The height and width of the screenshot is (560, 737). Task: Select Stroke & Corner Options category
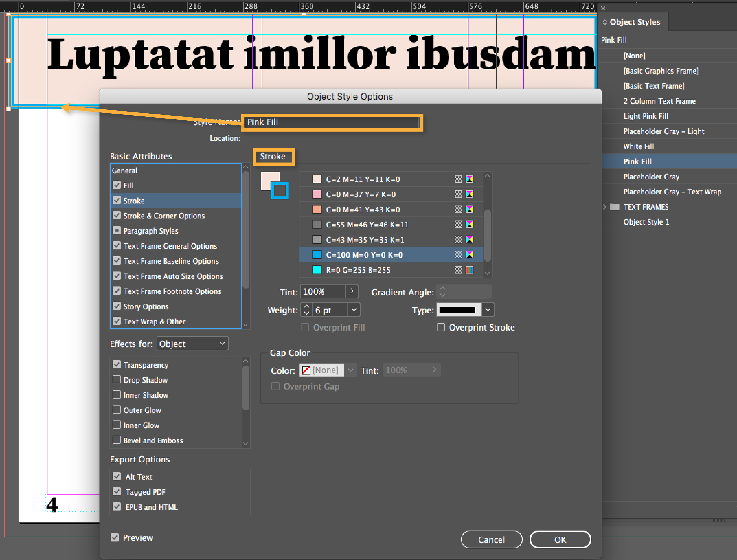pos(164,216)
